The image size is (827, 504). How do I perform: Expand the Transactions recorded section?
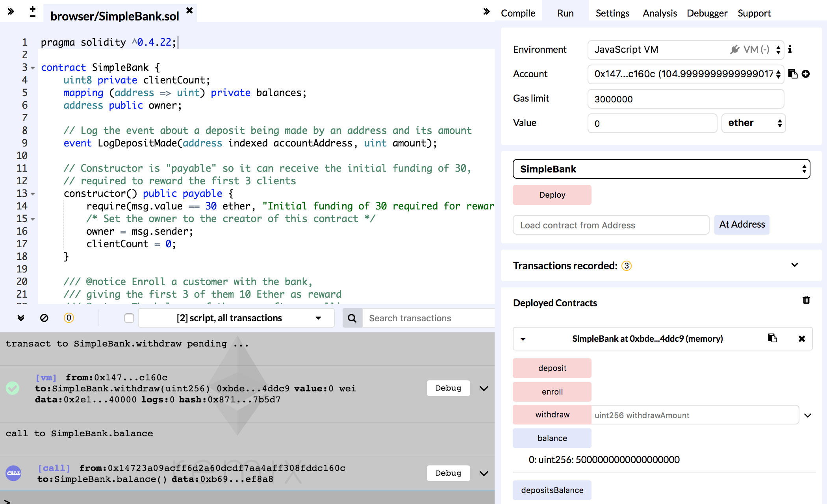795,265
